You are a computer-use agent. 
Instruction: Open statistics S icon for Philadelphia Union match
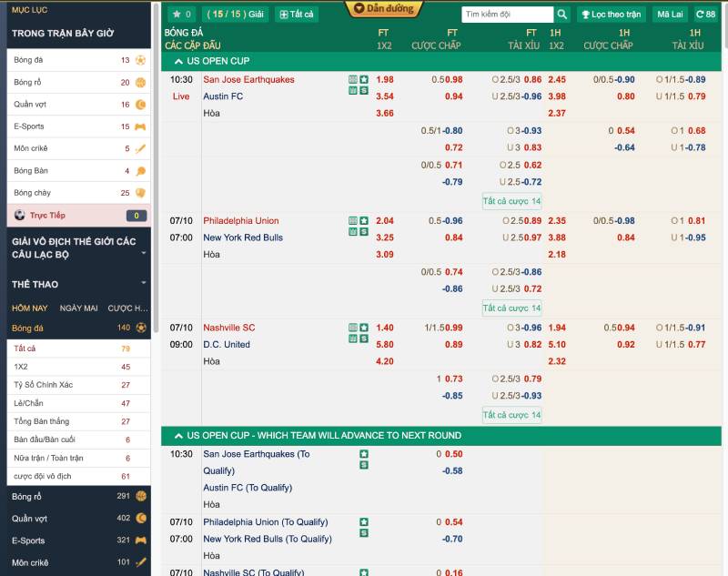pos(364,232)
